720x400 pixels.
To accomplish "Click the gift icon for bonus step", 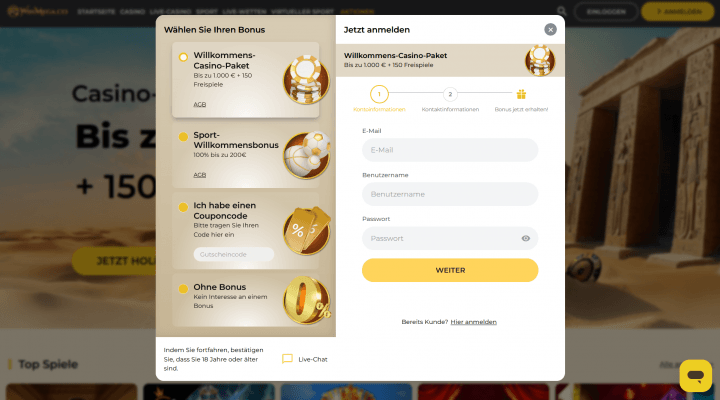I will pos(521,94).
